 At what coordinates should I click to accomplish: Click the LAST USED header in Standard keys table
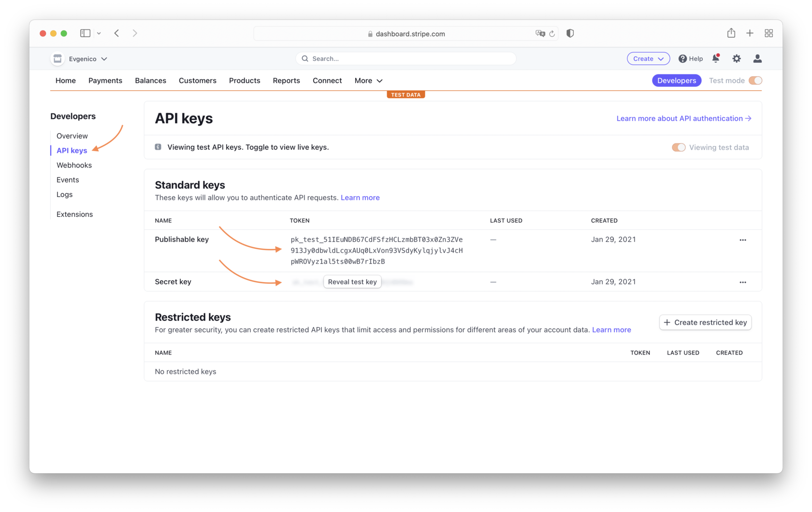506,221
